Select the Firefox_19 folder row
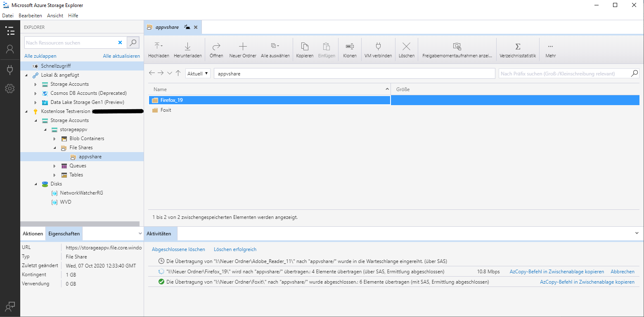The image size is (644, 317). point(393,100)
